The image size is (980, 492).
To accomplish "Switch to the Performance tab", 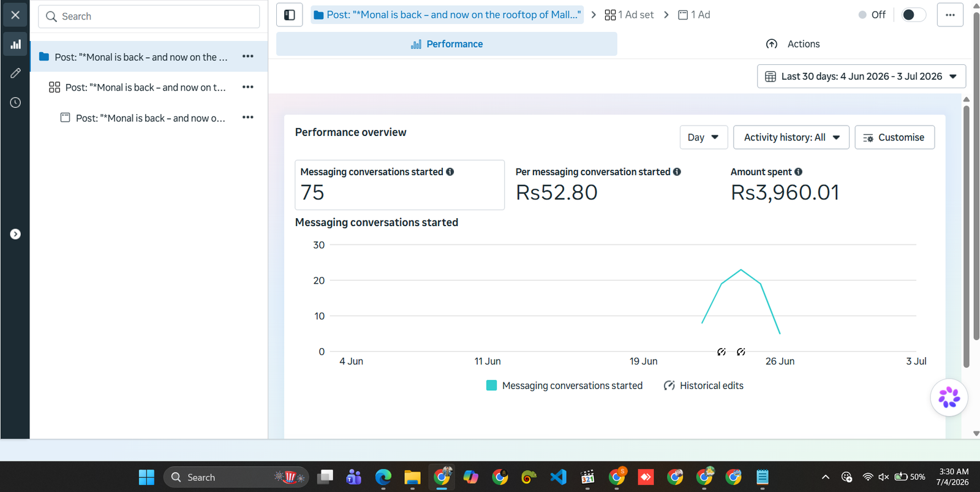I will point(447,44).
